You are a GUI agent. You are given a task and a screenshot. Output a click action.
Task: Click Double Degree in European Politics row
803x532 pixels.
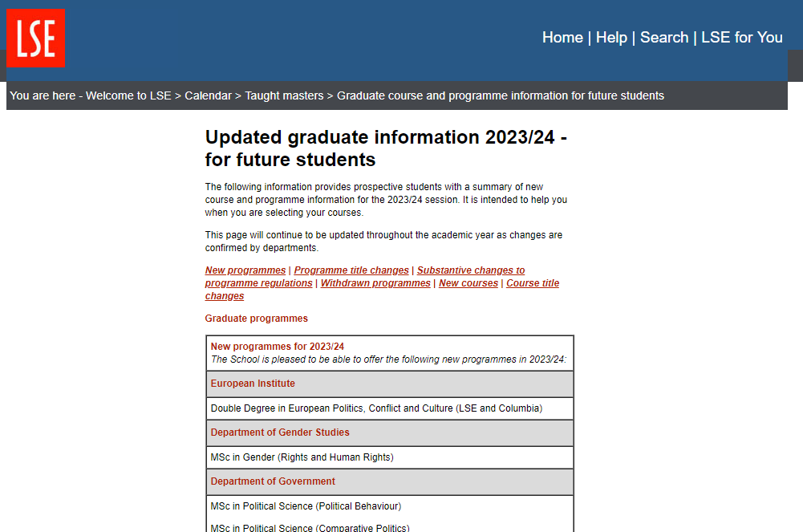pyautogui.click(x=376, y=408)
